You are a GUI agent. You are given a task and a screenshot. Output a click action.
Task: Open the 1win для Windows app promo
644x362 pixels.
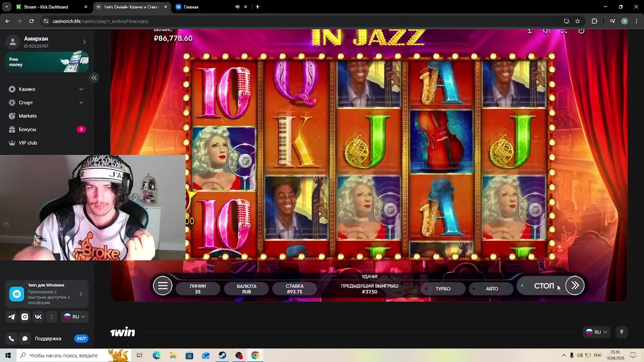47,294
